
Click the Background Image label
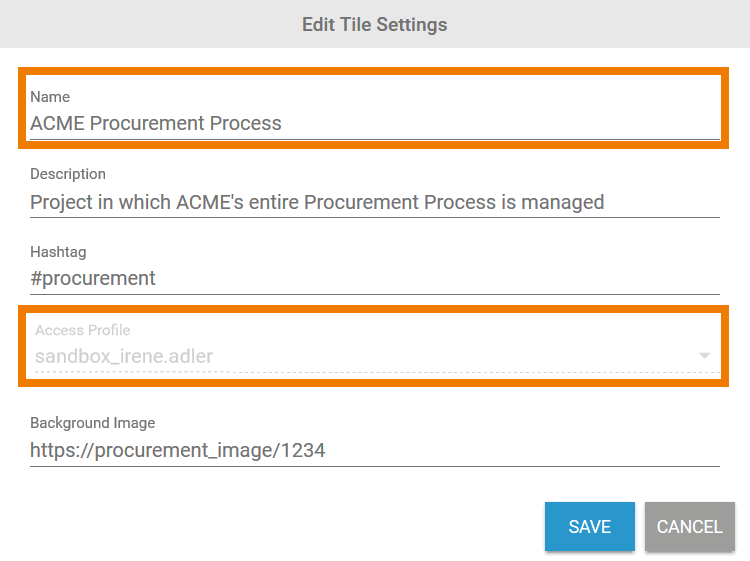tap(93, 423)
